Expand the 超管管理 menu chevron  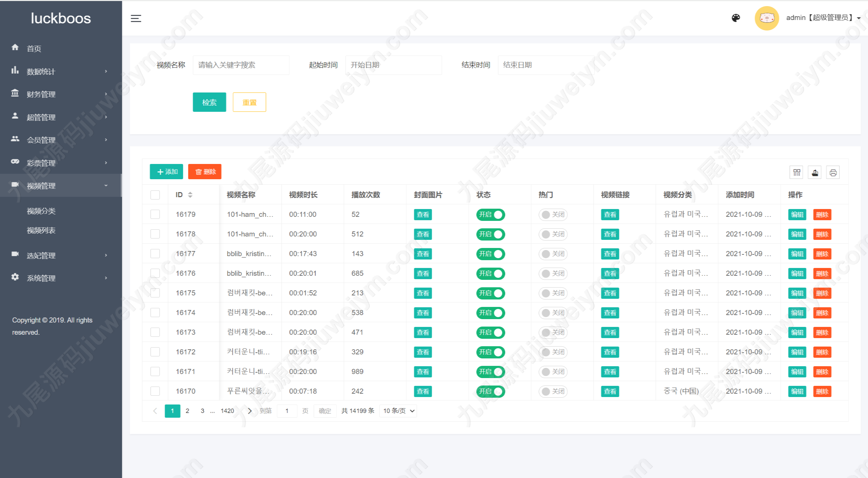106,117
